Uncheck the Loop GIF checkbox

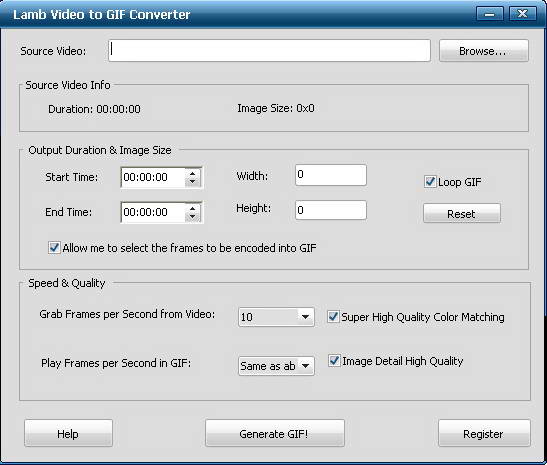430,182
